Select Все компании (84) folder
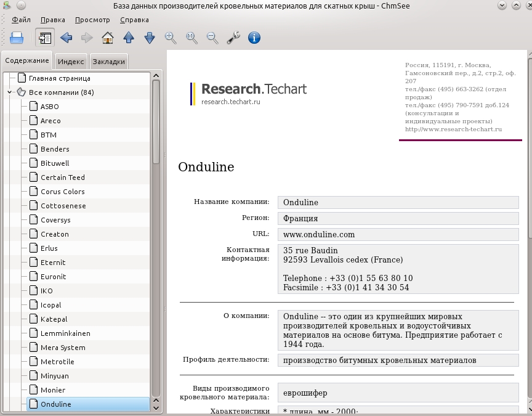Viewport: 532px width, 416px height. click(x=61, y=92)
